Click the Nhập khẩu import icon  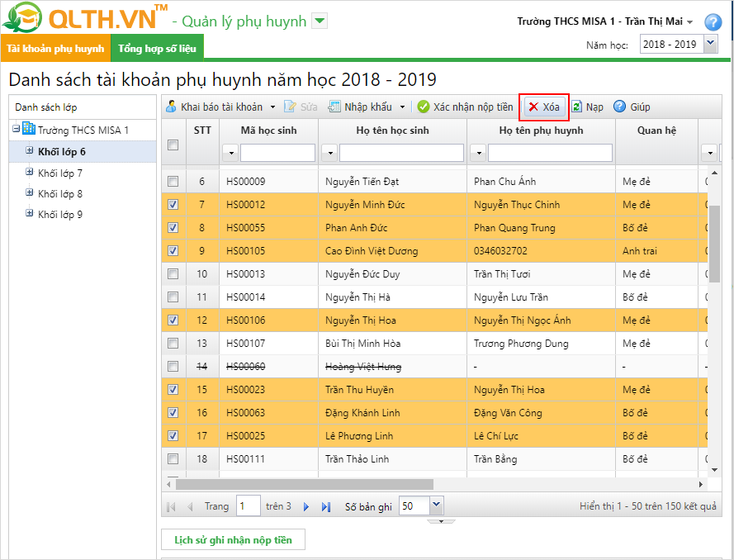tap(334, 107)
